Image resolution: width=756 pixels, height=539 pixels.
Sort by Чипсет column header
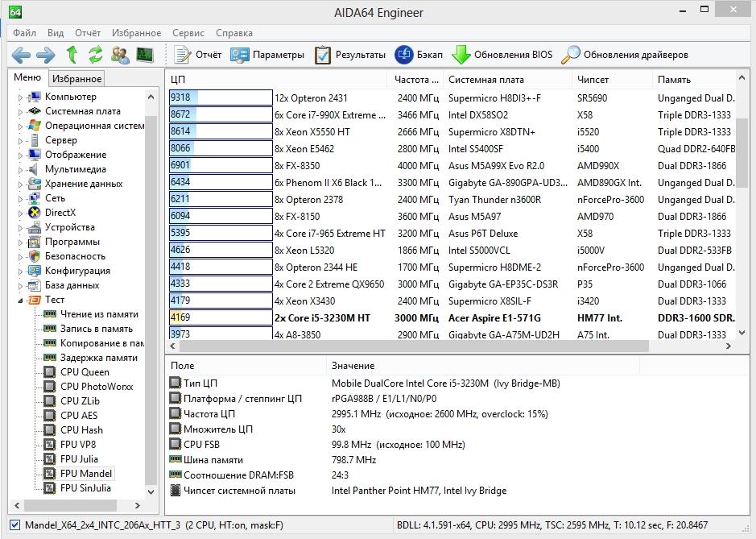[613, 80]
